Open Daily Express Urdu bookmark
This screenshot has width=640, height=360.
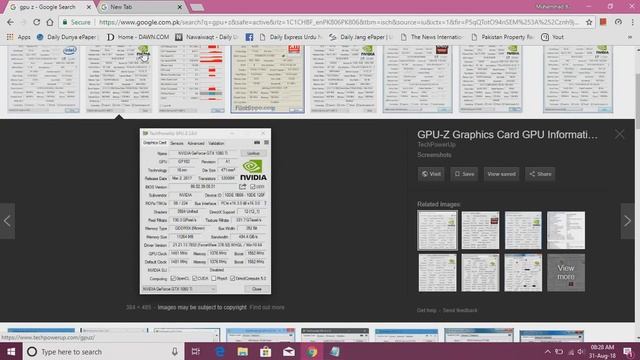[x=290, y=37]
